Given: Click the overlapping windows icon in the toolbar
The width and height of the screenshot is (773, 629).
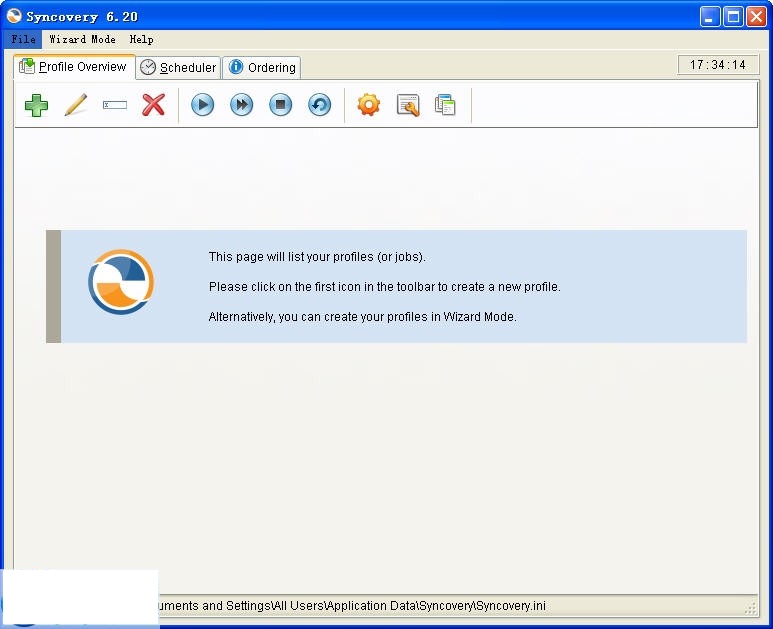Looking at the screenshot, I should [445, 105].
